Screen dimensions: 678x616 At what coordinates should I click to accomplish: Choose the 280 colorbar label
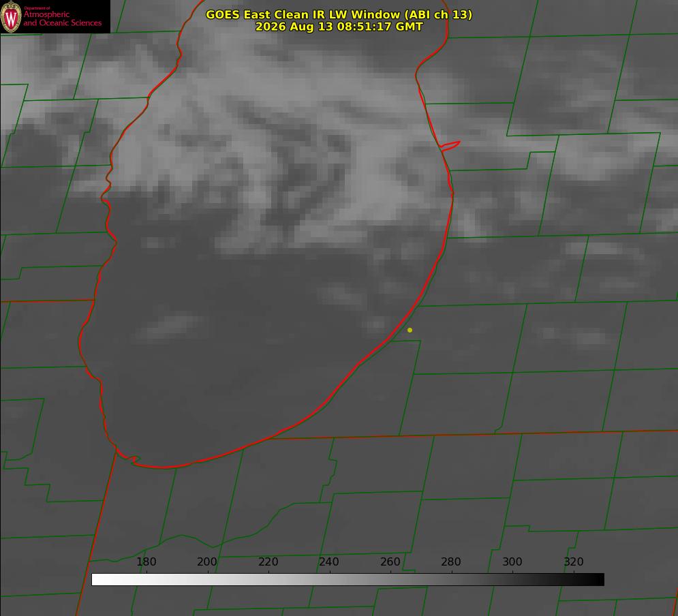pos(451,561)
